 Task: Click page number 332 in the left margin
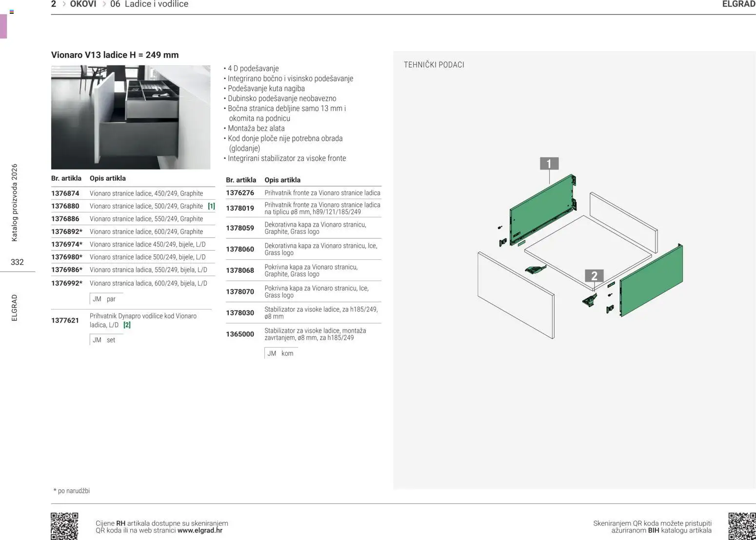[x=17, y=262]
